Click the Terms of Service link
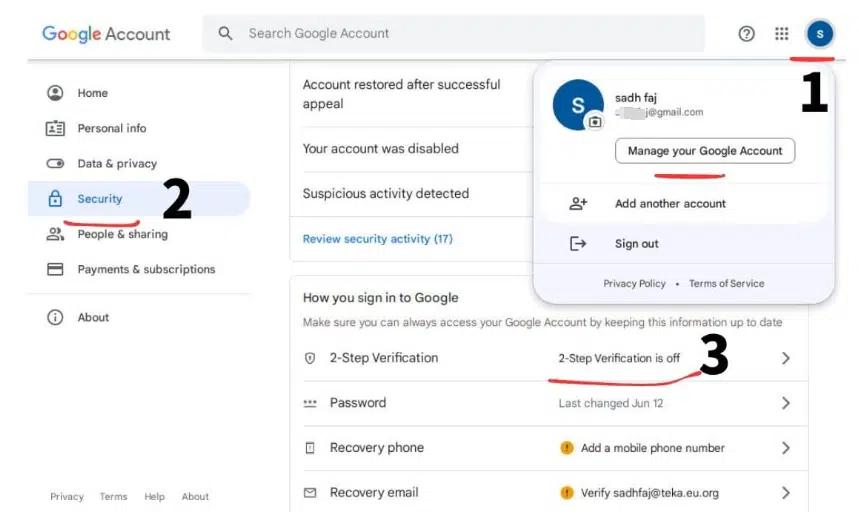Image resolution: width=859 pixels, height=518 pixels. [726, 284]
